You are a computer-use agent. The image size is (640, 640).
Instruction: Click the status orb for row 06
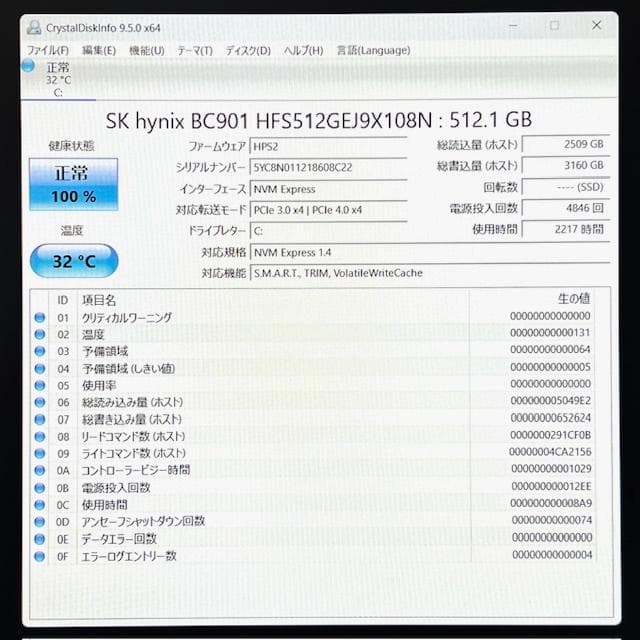[40, 402]
